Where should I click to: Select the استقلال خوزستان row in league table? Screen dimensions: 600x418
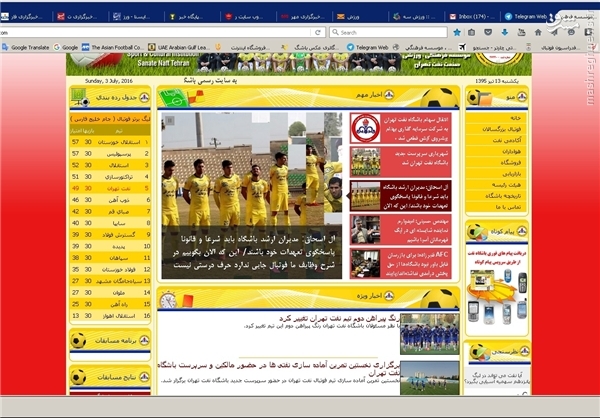pyautogui.click(x=110, y=142)
